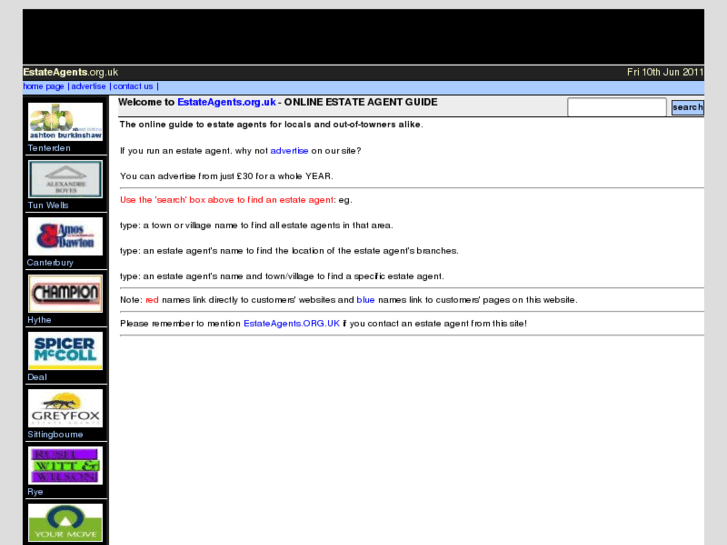This screenshot has width=727, height=545.
Task: Select the Hythe town label
Action: click(x=39, y=320)
